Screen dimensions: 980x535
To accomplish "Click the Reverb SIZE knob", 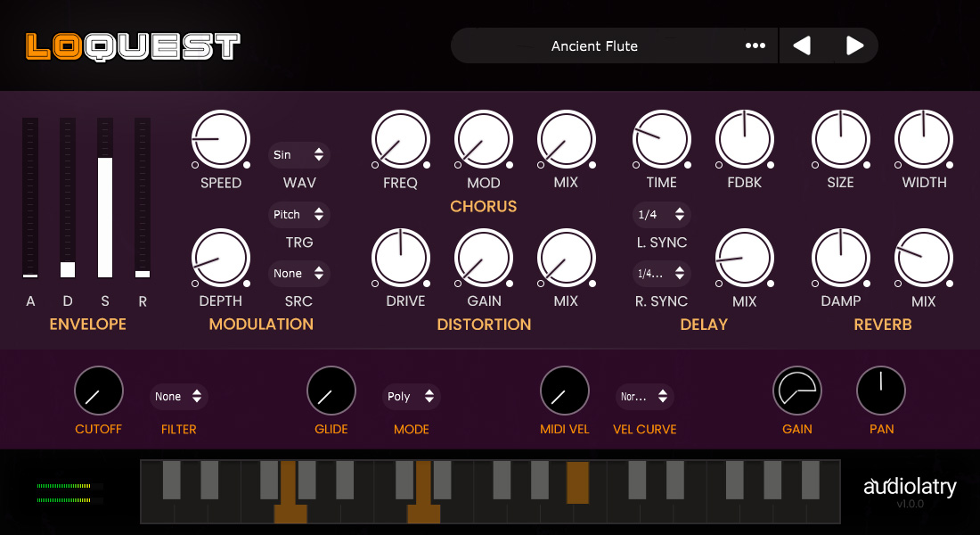I will pyautogui.click(x=841, y=139).
